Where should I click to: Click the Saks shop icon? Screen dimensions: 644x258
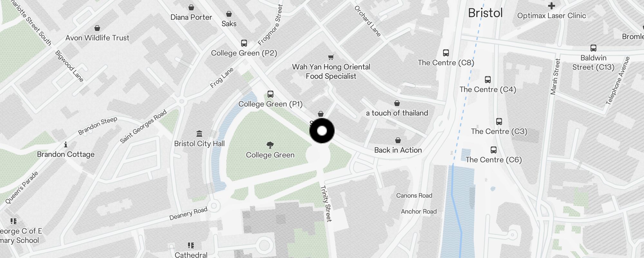229,14
